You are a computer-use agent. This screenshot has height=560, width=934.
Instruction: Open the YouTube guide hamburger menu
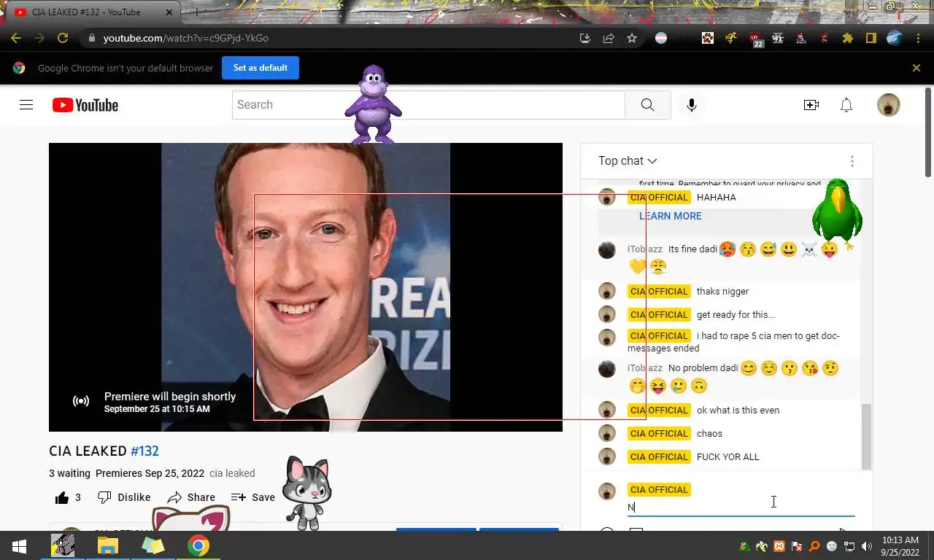pos(26,105)
